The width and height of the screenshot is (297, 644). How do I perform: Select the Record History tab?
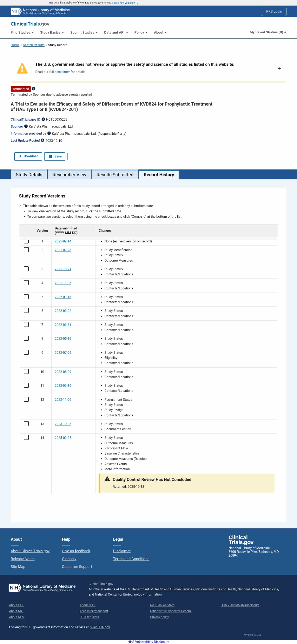(159, 175)
